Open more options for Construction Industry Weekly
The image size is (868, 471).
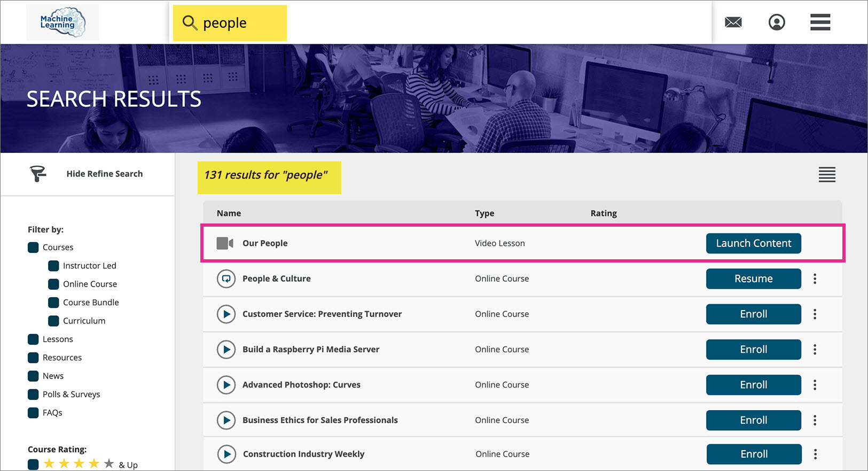tap(815, 454)
